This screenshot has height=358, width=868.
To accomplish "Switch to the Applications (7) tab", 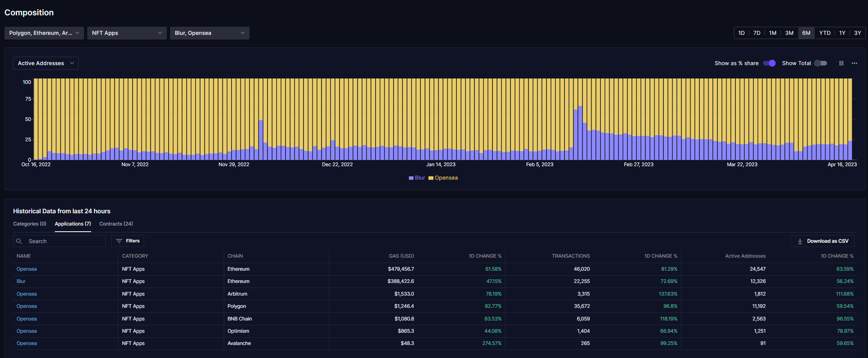I will [x=73, y=224].
